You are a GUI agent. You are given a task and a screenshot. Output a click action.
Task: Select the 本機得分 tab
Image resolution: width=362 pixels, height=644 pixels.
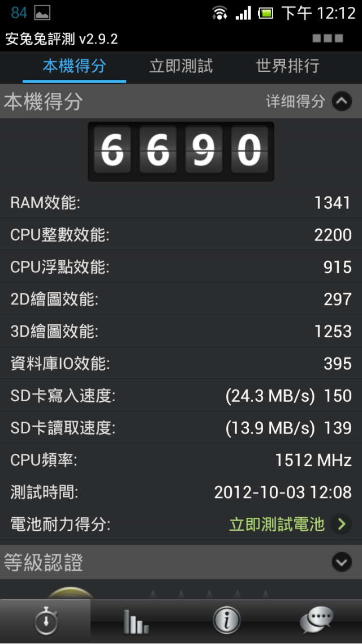click(x=74, y=66)
